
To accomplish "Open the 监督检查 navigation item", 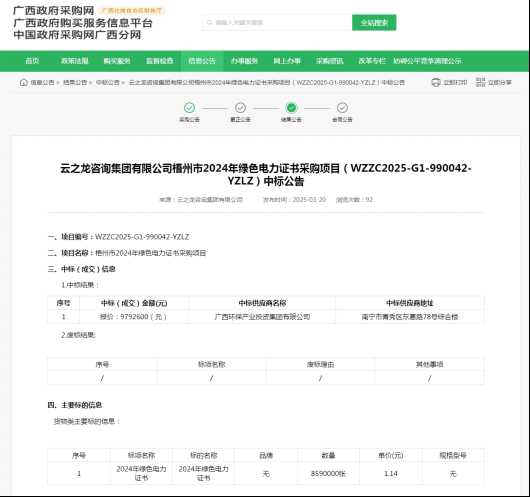I will click(x=160, y=61).
